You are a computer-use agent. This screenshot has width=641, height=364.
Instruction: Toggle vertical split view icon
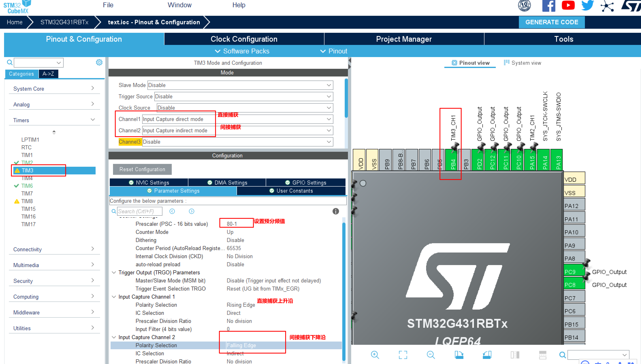pyautogui.click(x=515, y=354)
